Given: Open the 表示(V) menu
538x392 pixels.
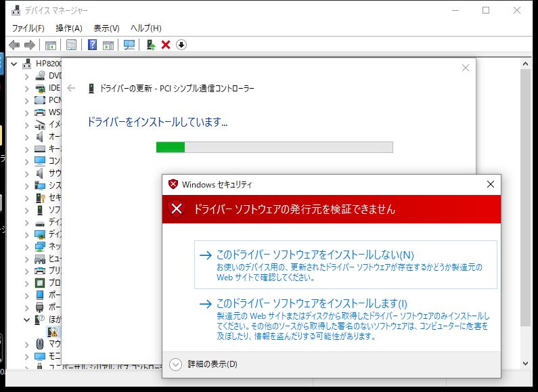Looking at the screenshot, I should coord(106,28).
